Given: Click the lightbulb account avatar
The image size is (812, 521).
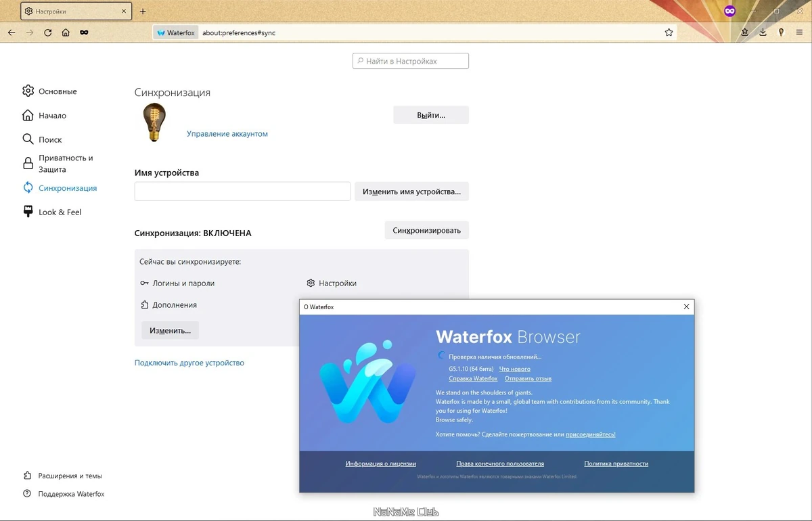Looking at the screenshot, I should 154,122.
